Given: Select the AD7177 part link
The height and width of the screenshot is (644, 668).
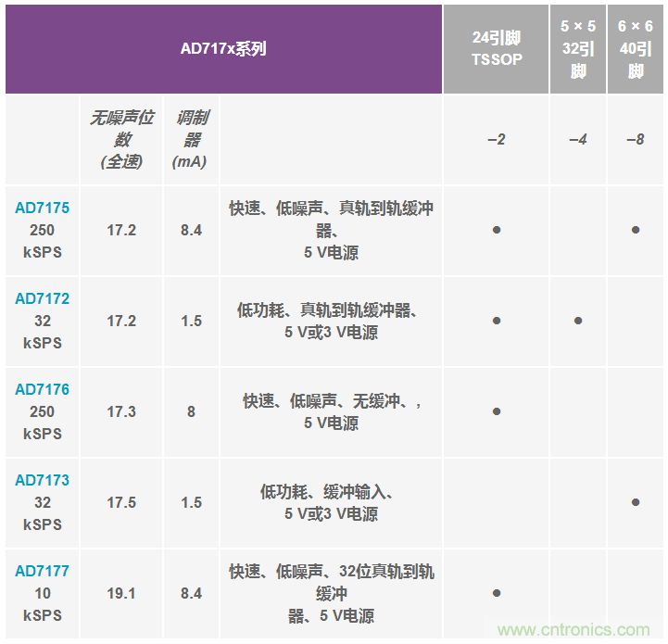Looking at the screenshot, I should coord(42,572).
